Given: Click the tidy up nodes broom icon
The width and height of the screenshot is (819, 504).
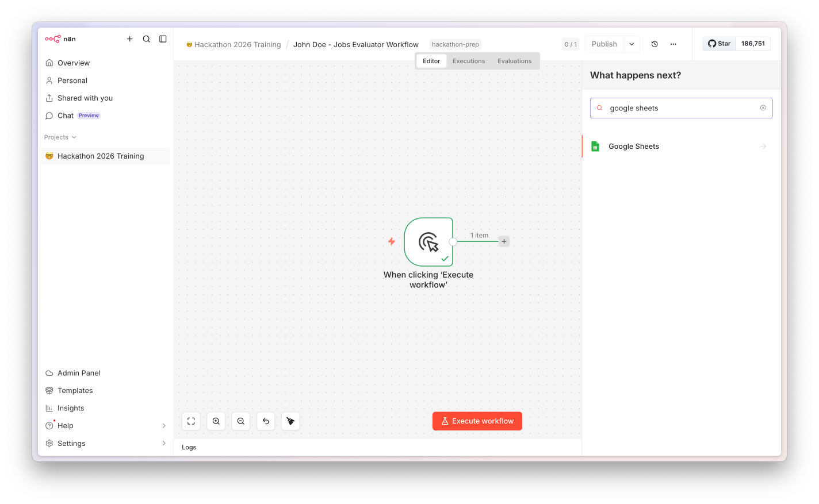Looking at the screenshot, I should (x=290, y=421).
